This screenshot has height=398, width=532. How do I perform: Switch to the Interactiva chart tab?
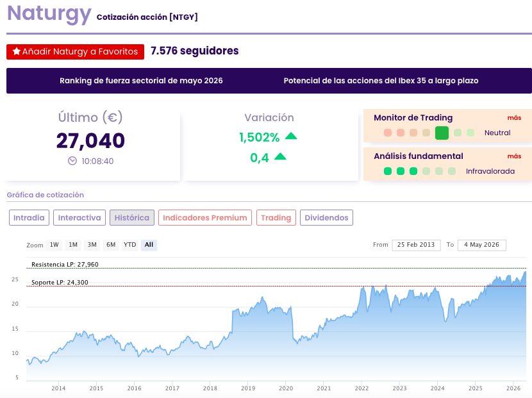point(79,217)
